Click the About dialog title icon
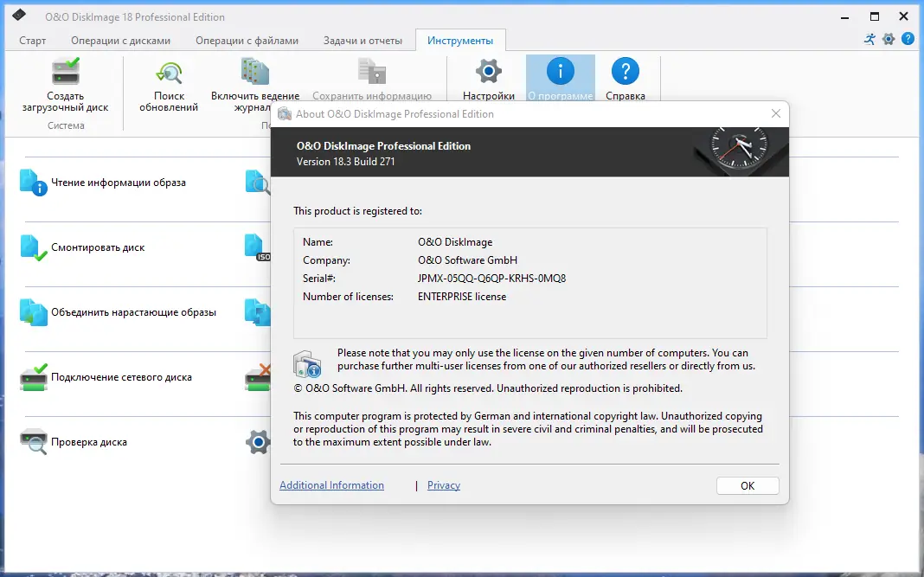 tap(285, 113)
